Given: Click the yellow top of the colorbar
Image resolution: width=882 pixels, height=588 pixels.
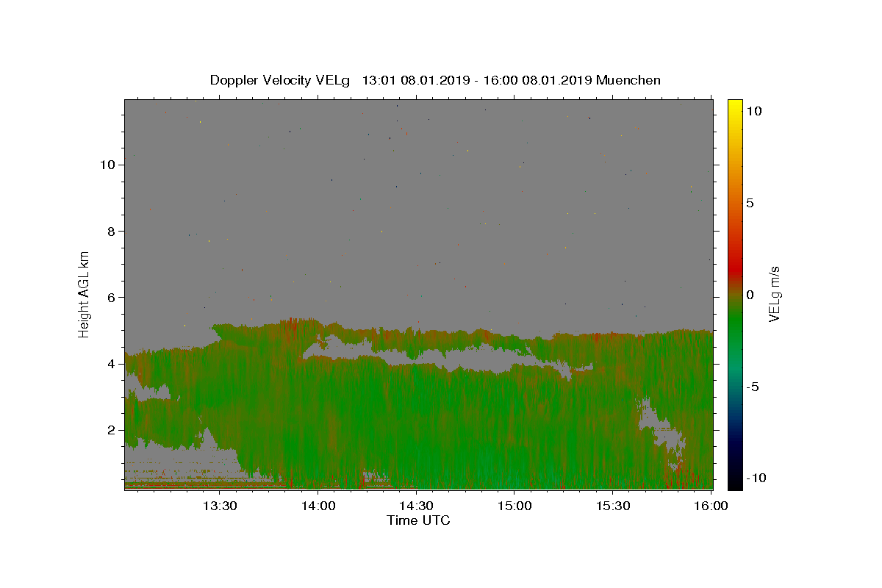Looking at the screenshot, I should (x=735, y=107).
